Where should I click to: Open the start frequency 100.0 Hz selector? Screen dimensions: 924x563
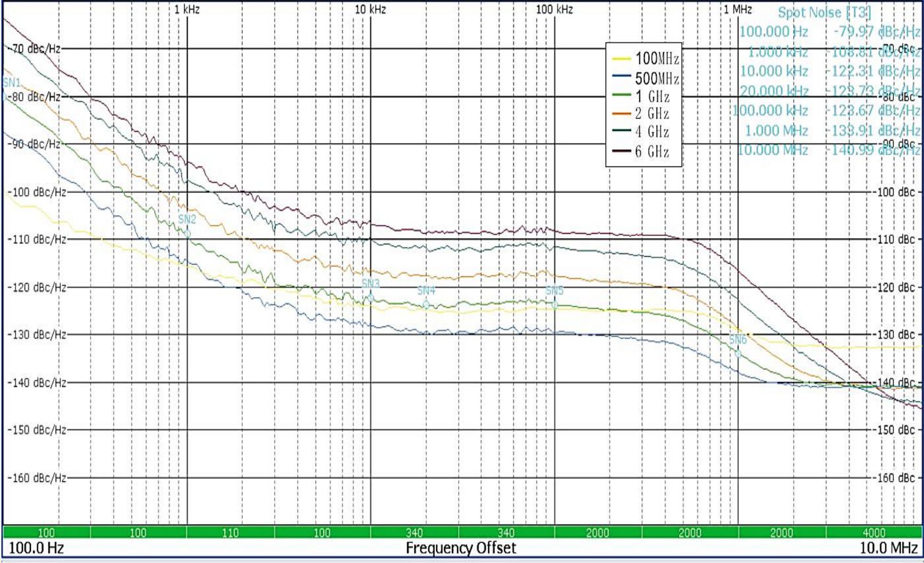tap(35, 546)
